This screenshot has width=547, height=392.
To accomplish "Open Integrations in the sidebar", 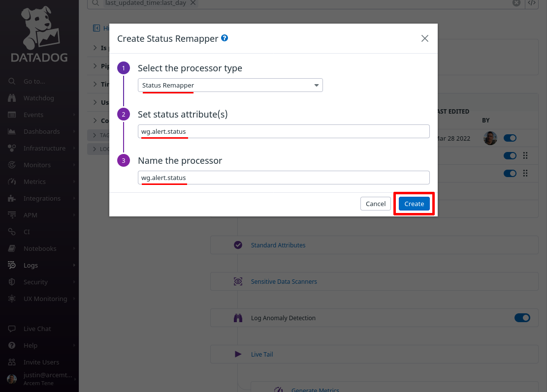I will pos(42,198).
